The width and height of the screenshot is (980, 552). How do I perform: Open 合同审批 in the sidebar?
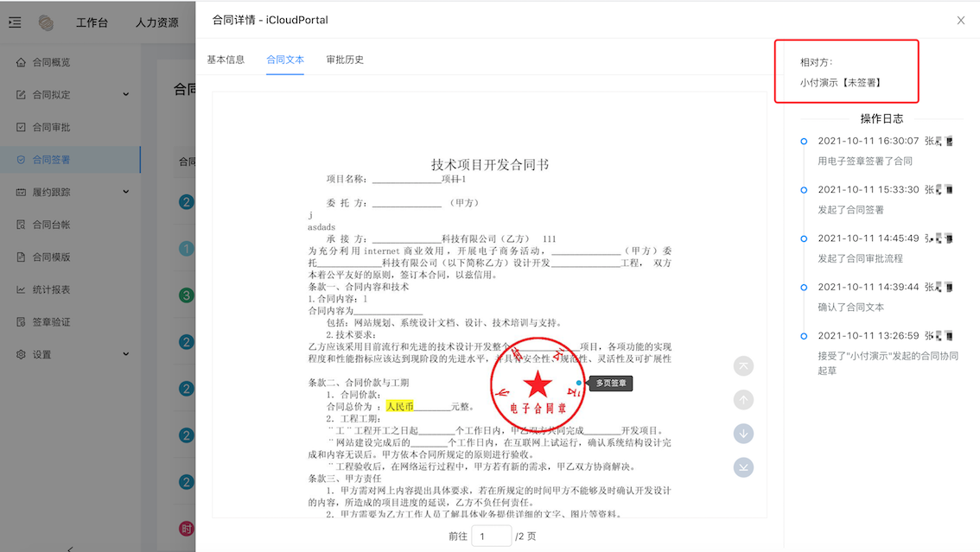[51, 127]
